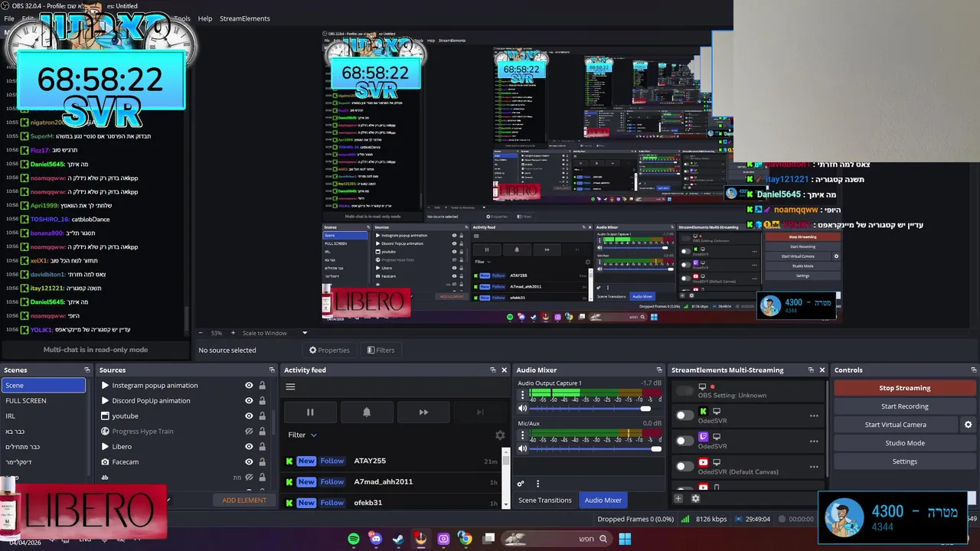This screenshot has height=551, width=980.
Task: Undock the Scenes panel
Action: (x=87, y=370)
